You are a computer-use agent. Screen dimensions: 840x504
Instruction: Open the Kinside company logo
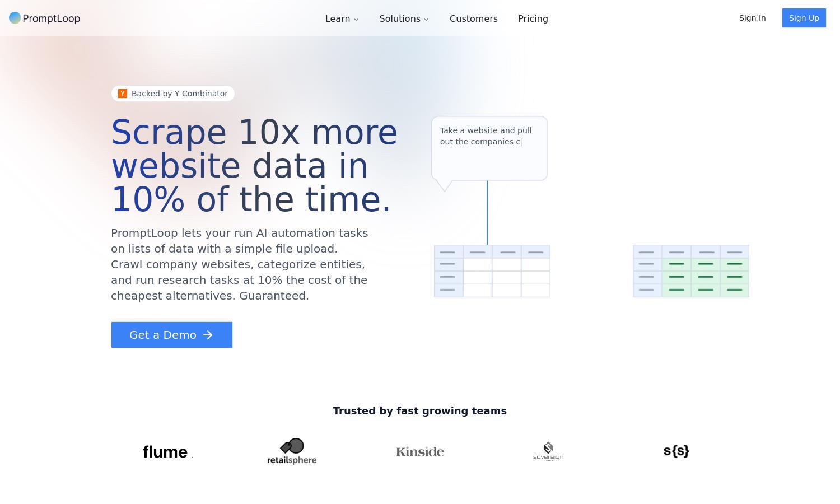420,451
